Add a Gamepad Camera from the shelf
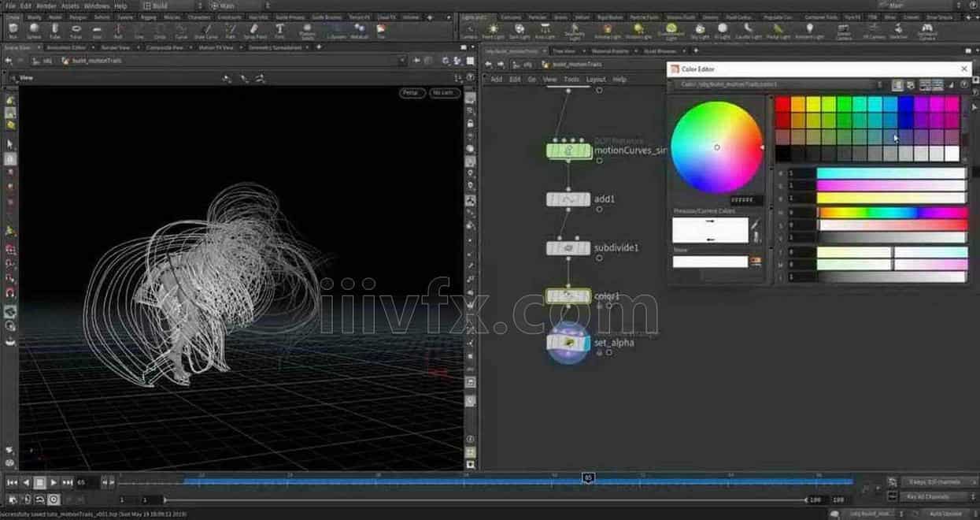 [926, 31]
